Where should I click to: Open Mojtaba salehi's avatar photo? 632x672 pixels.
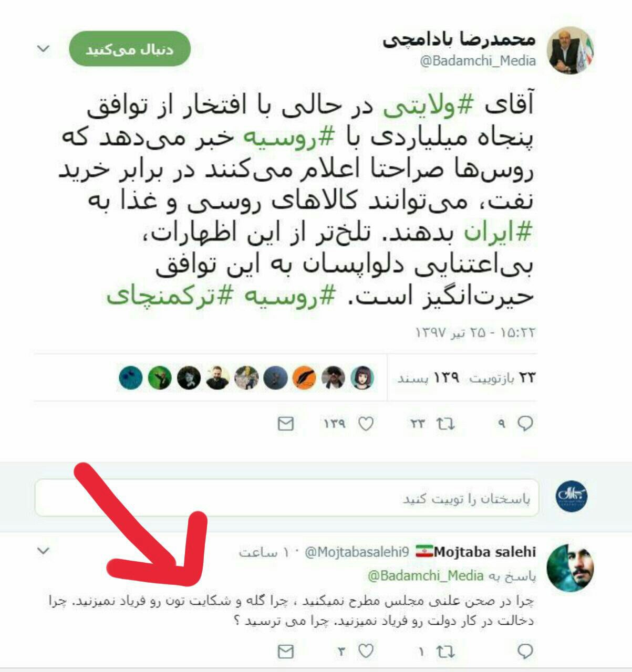pos(570,566)
